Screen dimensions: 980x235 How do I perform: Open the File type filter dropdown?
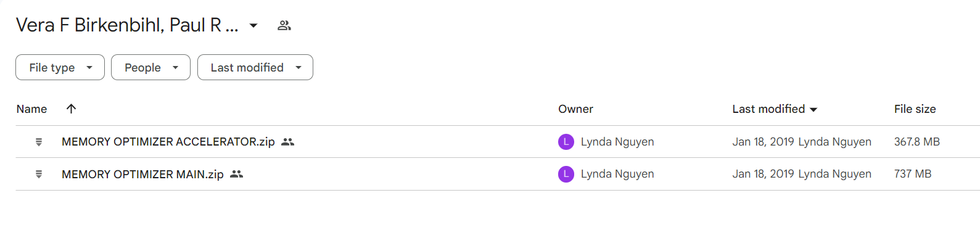[60, 67]
